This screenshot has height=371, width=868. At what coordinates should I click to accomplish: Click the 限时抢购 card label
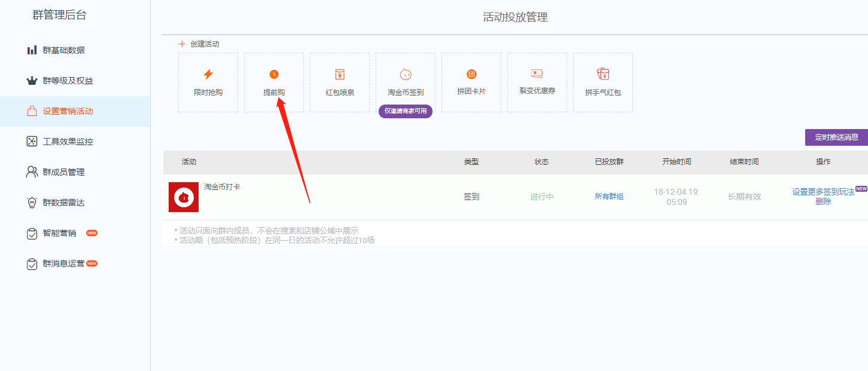(x=208, y=93)
